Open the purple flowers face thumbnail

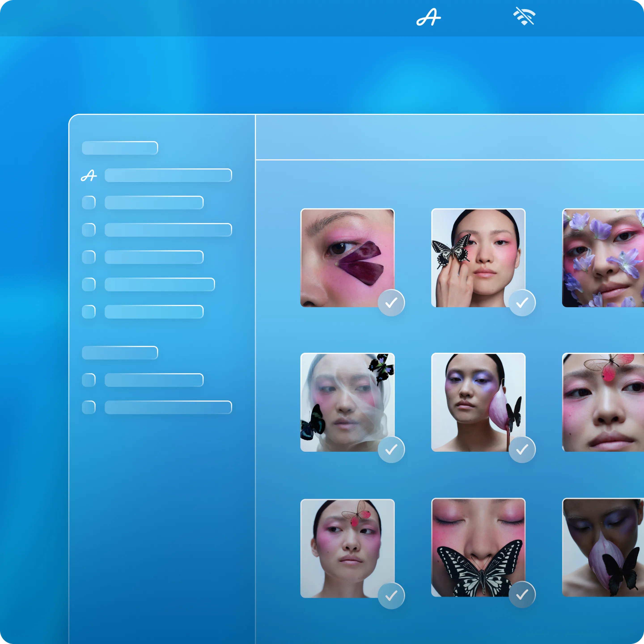click(x=603, y=258)
